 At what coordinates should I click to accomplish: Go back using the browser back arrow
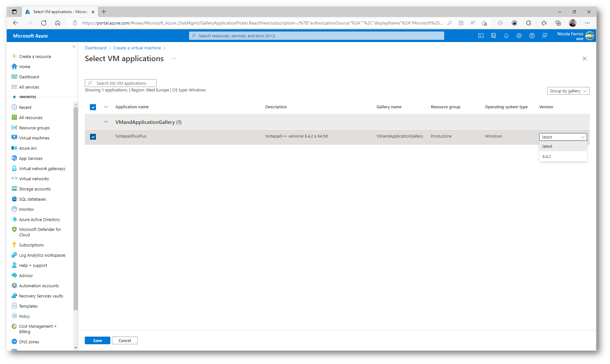tap(15, 23)
